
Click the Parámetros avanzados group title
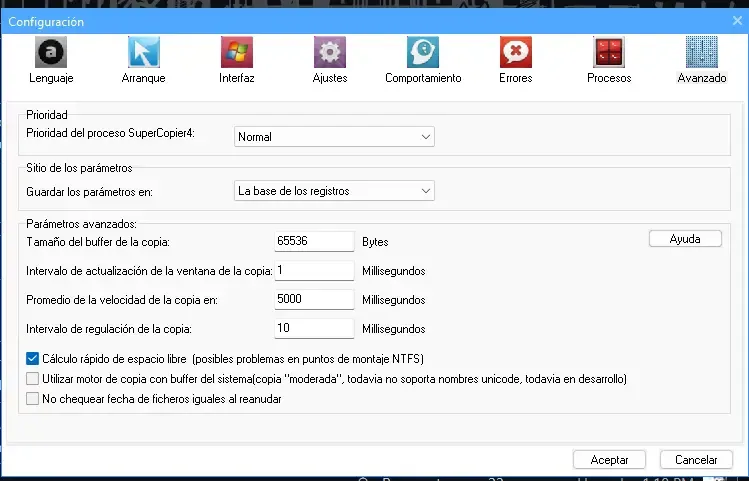pos(81,224)
